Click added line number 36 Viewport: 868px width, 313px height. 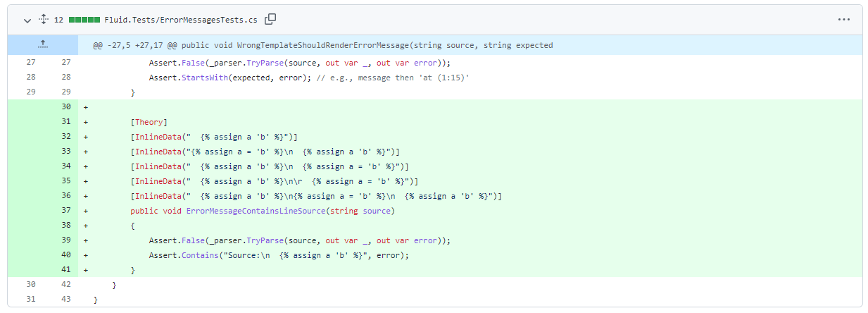tap(67, 196)
